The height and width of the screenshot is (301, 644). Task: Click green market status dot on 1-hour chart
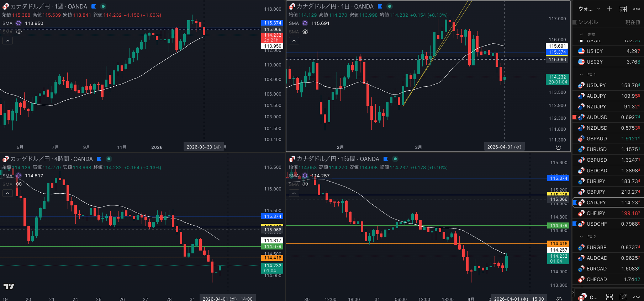[x=395, y=159]
